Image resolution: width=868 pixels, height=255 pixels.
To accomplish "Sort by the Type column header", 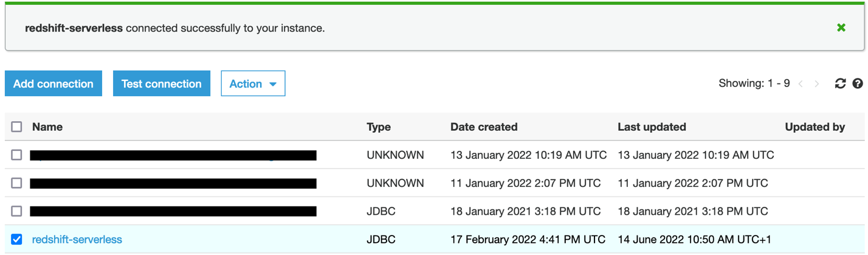I will tap(378, 127).
